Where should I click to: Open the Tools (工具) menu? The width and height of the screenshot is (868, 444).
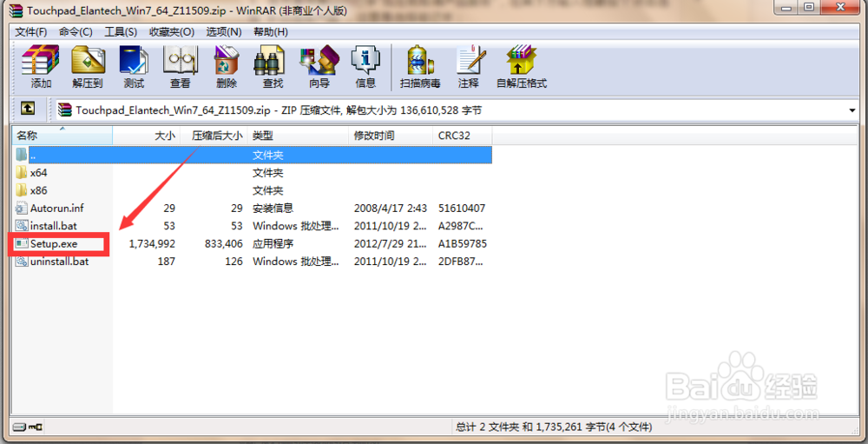pyautogui.click(x=121, y=31)
